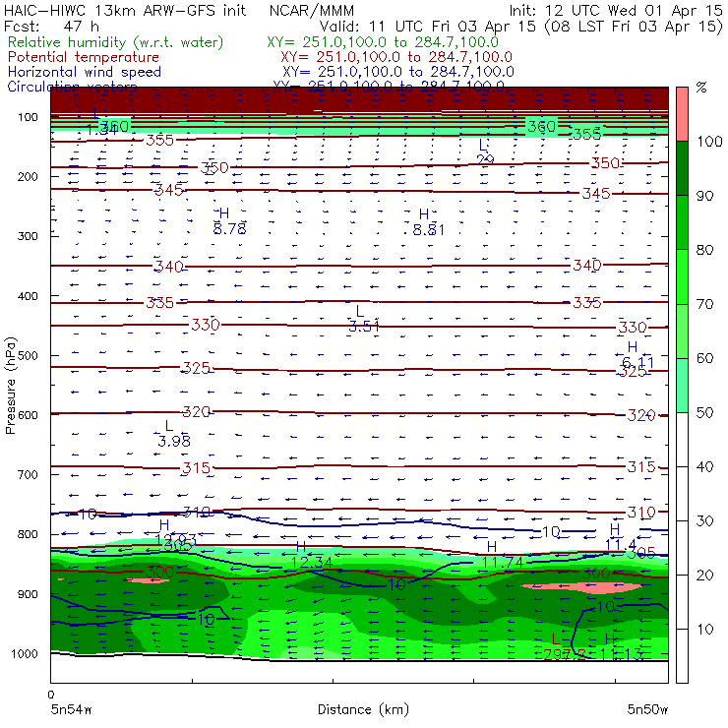Click the green 'Relative humidity (w.r.t. water)' legend
Image resolution: width=728 pixels, height=728 pixels.
[x=116, y=42]
